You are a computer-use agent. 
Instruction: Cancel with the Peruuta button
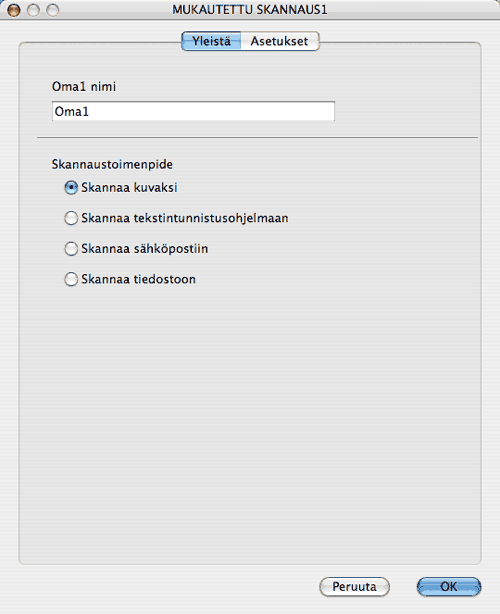(x=354, y=587)
